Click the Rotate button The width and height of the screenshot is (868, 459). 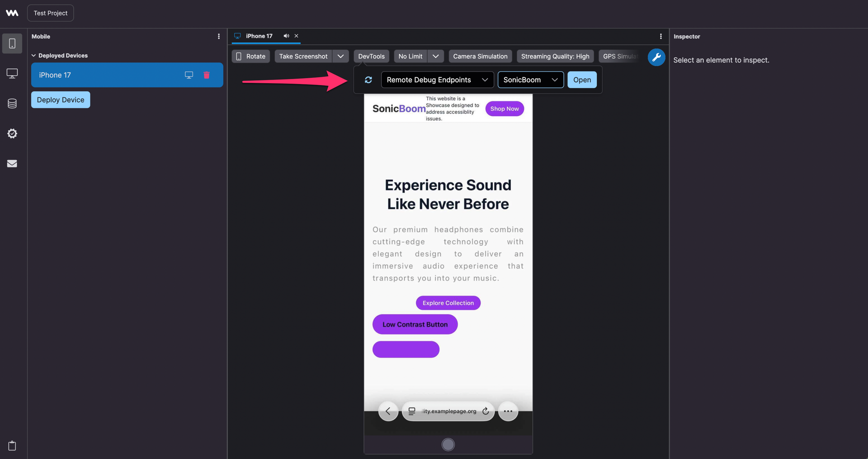click(251, 56)
